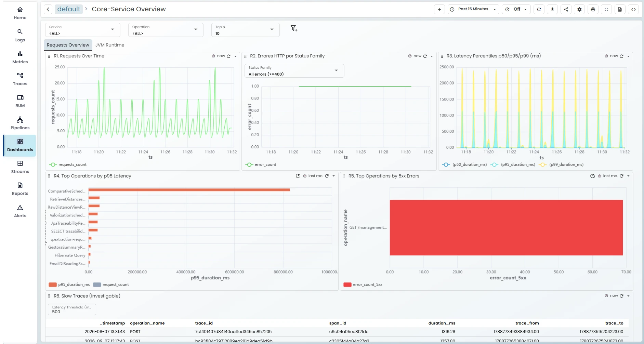Open the Operation variable dropdown
Image resolution: width=644 pixels, height=344 pixels.
166,30
